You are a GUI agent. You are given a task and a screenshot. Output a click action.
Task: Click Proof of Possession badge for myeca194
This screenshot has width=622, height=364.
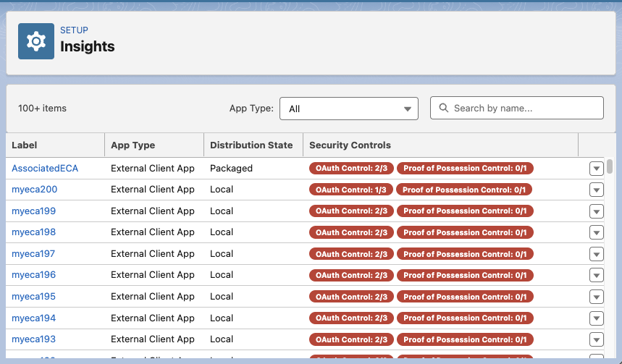coord(465,318)
